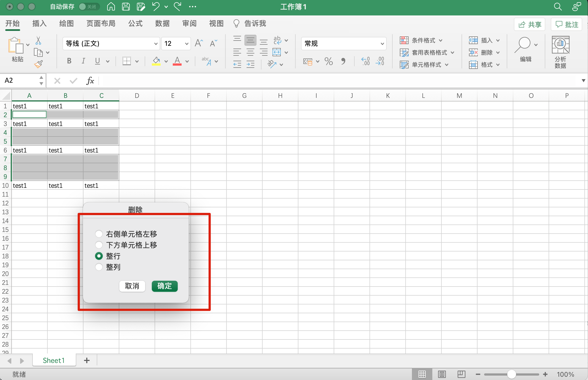Select the 整列 radio button

click(99, 267)
